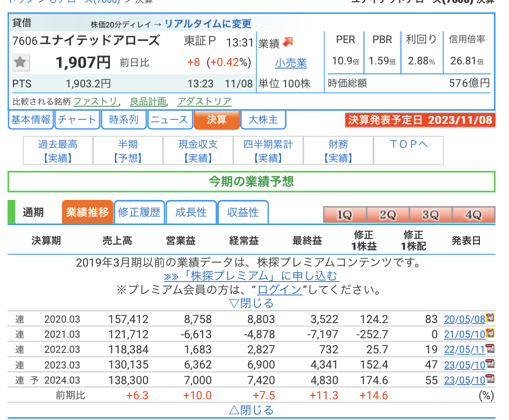Jump to 過去最高【実績】 section

(58, 151)
